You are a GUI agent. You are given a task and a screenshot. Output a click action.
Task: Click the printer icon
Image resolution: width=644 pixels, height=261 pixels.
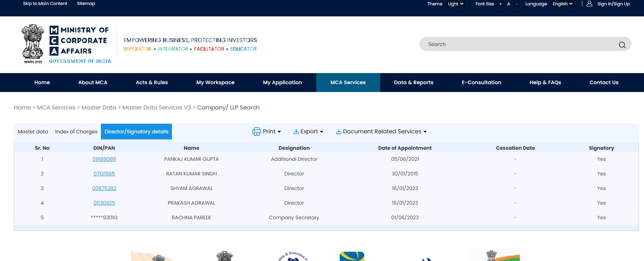tap(256, 132)
